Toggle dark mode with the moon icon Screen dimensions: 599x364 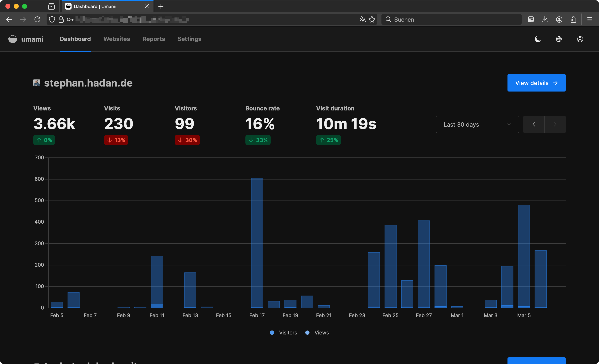[537, 39]
